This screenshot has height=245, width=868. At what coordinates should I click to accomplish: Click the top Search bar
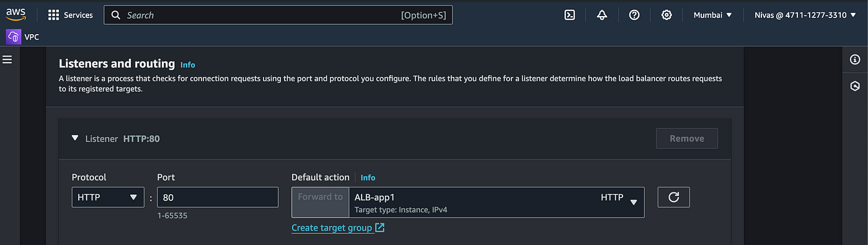coord(278,15)
